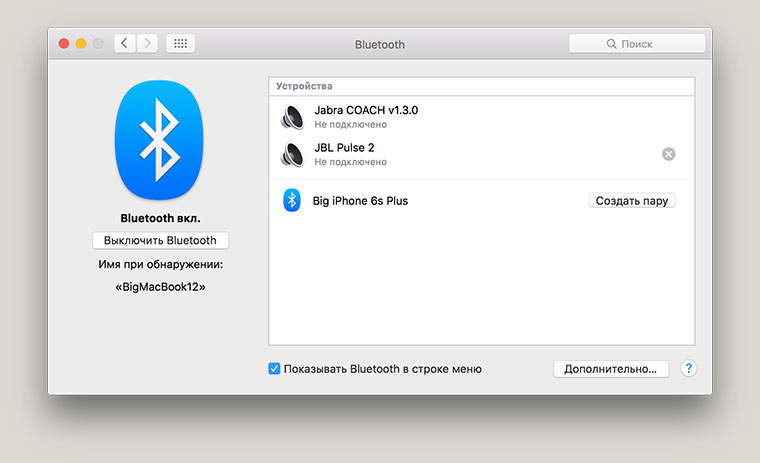This screenshot has width=760, height=463.
Task: Click Выключить Bluetooth button
Action: click(x=160, y=240)
